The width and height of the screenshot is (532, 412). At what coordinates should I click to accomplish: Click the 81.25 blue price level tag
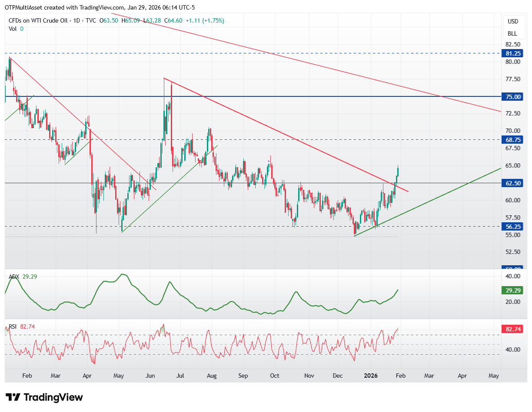coord(513,53)
